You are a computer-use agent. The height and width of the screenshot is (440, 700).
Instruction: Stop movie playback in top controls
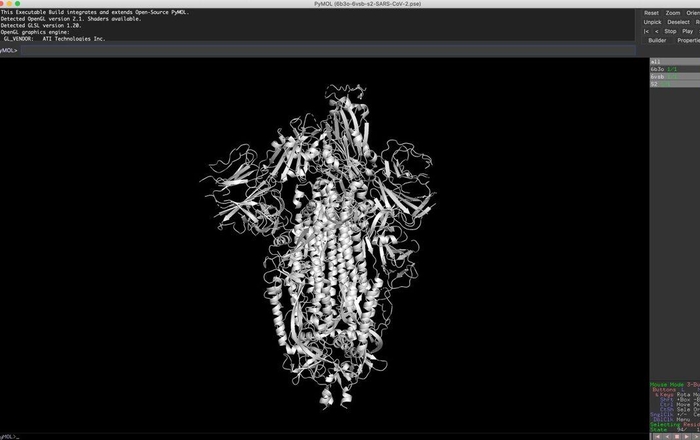click(670, 31)
